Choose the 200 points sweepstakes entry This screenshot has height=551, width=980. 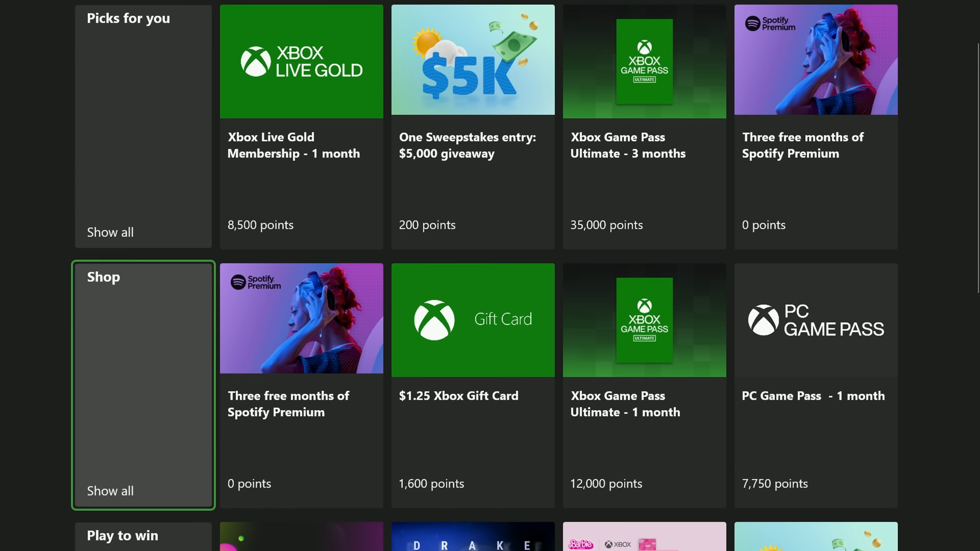[x=427, y=225]
